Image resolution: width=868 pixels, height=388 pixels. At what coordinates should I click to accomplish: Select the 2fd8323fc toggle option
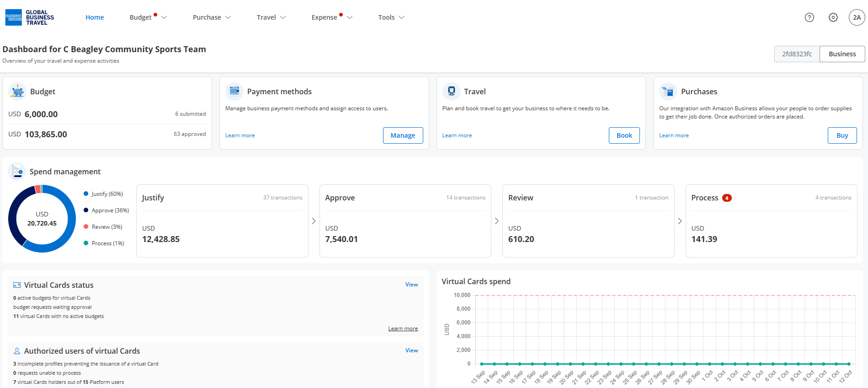797,54
